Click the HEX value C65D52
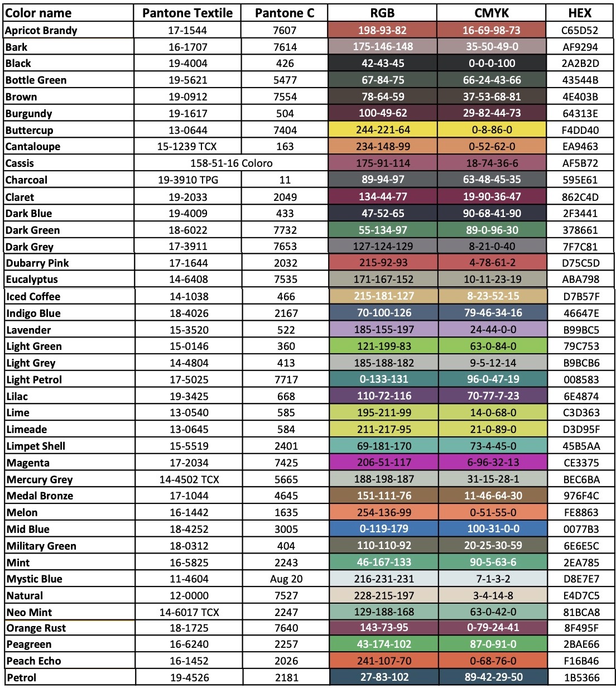Image resolution: width=616 pixels, height=688 pixels. 580,30
